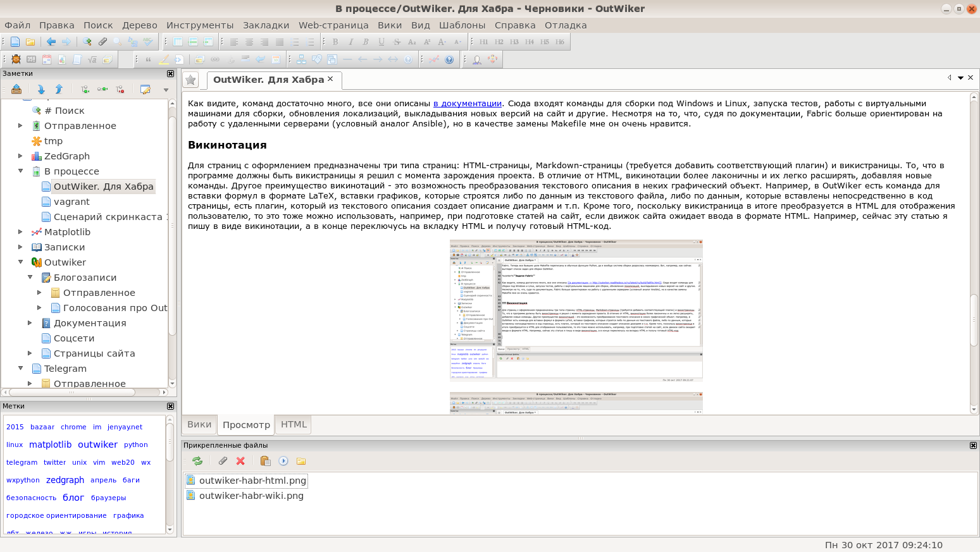The image size is (980, 552).
Task: Open notes tree with the folder icon
Action: [30, 42]
